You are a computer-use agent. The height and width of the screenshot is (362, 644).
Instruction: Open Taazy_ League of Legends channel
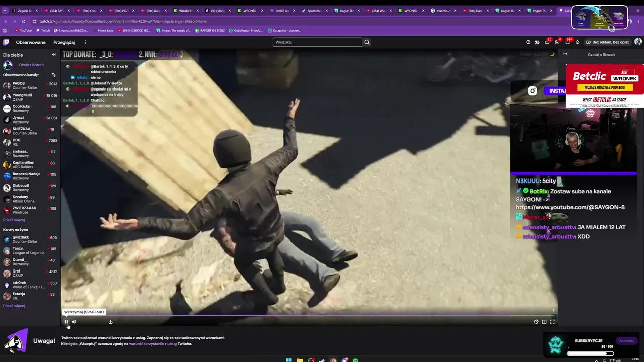[x=30, y=250]
